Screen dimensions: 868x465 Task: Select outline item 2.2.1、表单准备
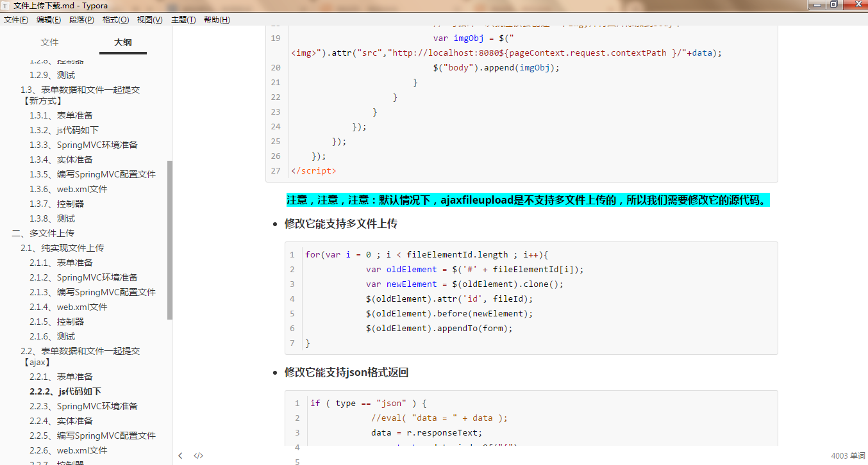pos(62,377)
